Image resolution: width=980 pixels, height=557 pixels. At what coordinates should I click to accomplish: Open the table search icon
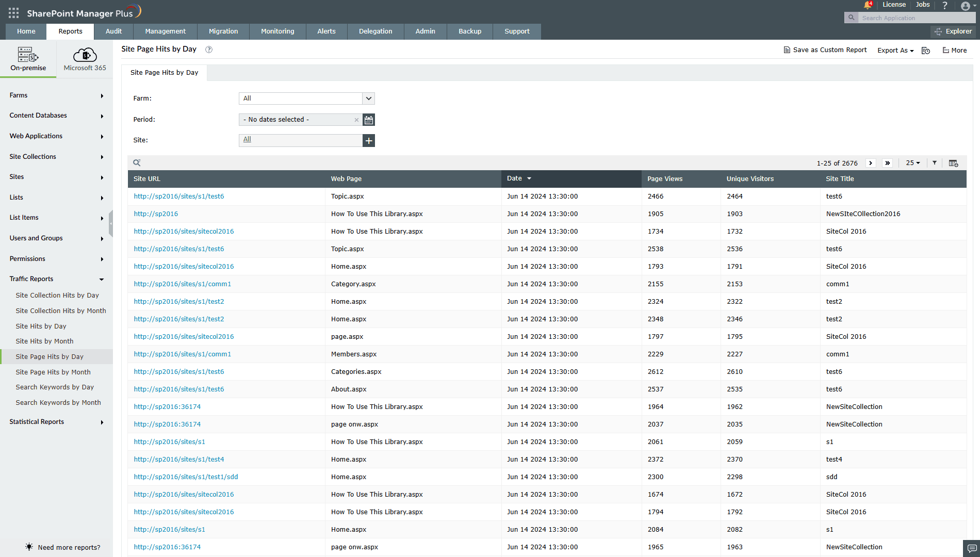(137, 163)
